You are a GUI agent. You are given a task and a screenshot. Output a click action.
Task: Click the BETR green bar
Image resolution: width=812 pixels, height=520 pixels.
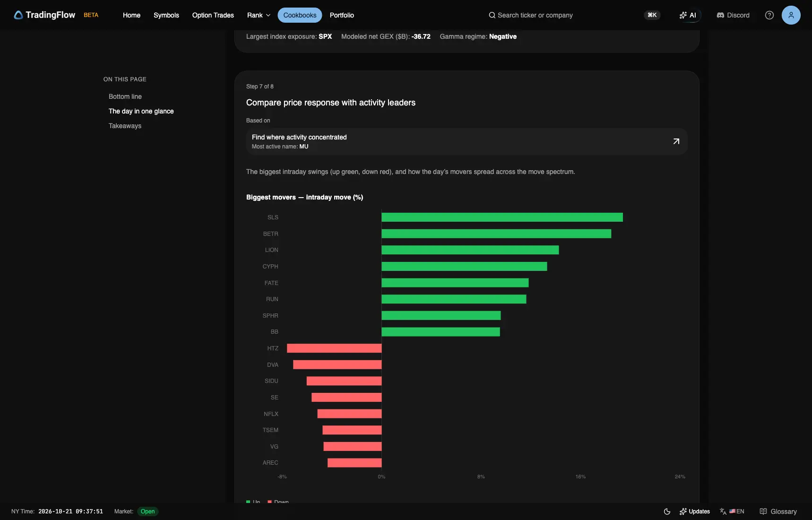[x=496, y=234]
